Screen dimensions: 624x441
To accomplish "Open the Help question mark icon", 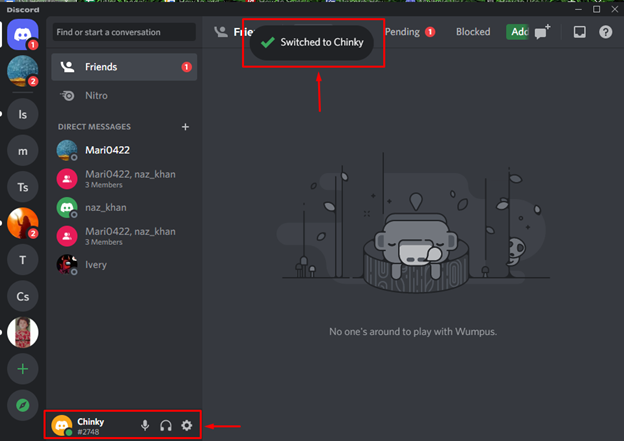I will (605, 32).
